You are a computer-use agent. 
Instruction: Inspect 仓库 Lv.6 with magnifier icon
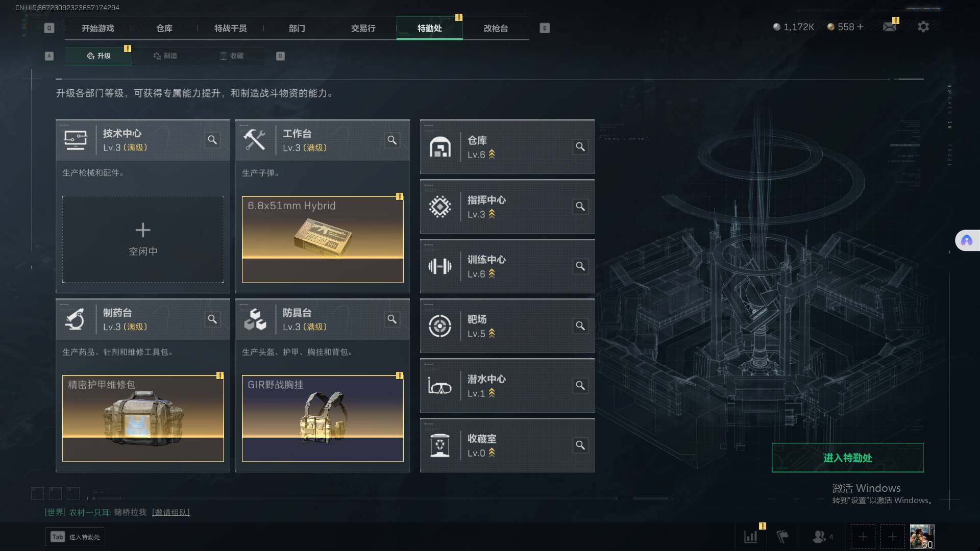pos(580,147)
